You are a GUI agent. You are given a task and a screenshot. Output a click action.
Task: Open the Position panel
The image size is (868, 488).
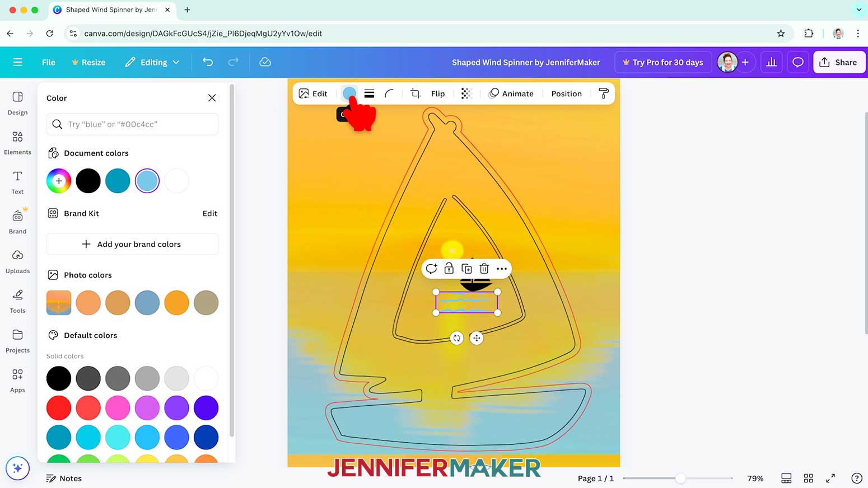566,93
